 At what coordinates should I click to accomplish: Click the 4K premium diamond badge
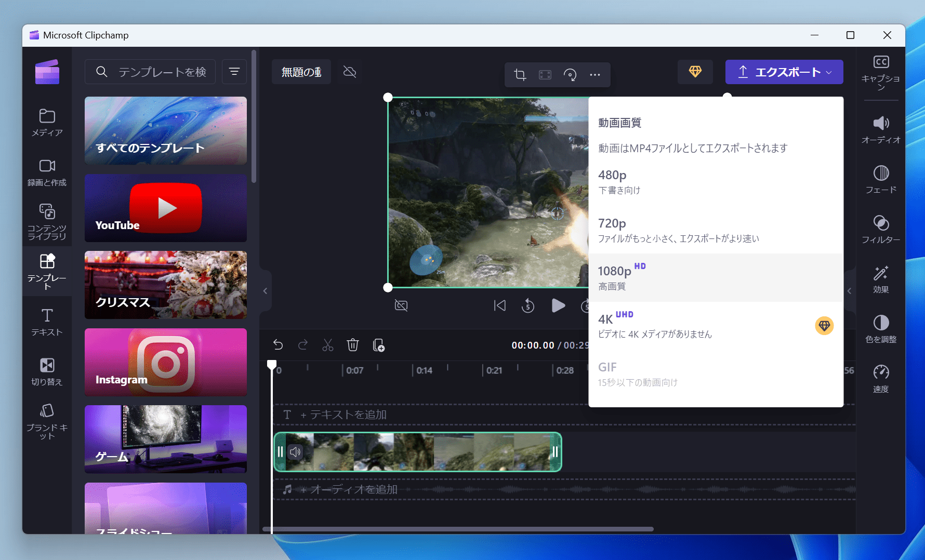point(824,326)
